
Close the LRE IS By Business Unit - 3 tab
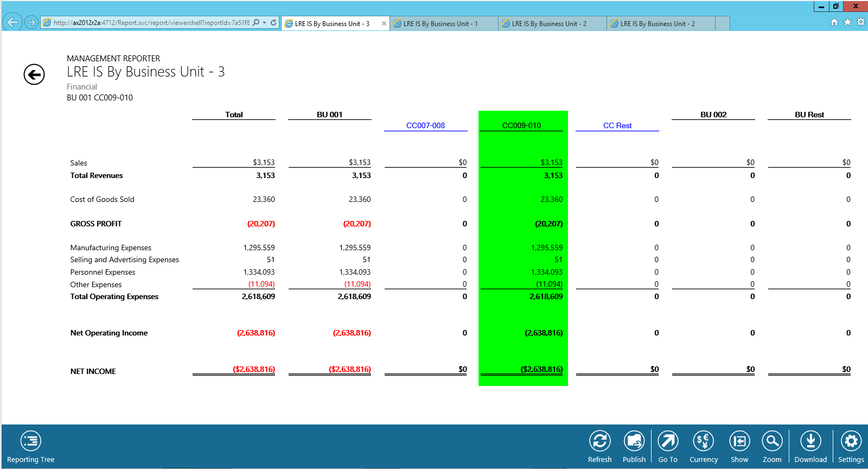click(x=384, y=23)
